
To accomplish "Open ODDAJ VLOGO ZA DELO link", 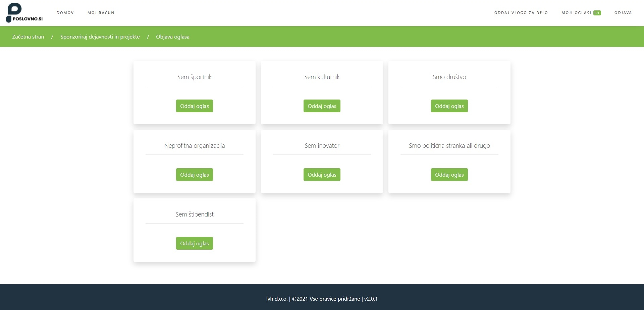I will pyautogui.click(x=521, y=13).
